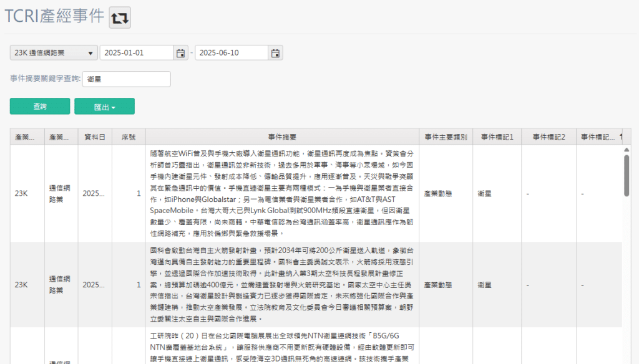Select the second row summary about 國科會火箭發射計畫
The image size is (639, 364).
point(282,284)
